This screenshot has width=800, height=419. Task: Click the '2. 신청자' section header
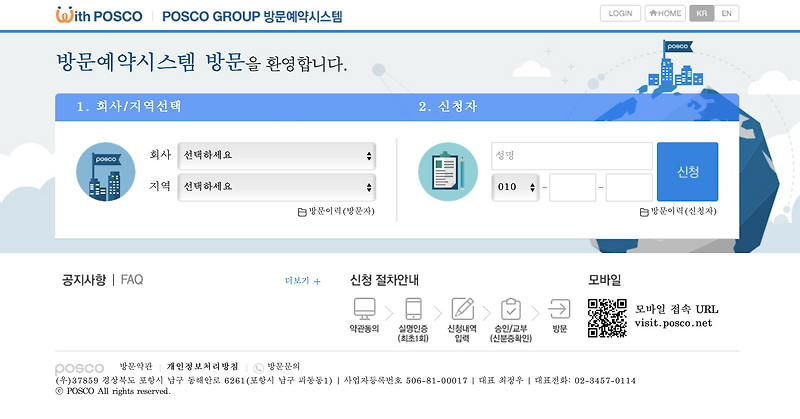click(448, 107)
